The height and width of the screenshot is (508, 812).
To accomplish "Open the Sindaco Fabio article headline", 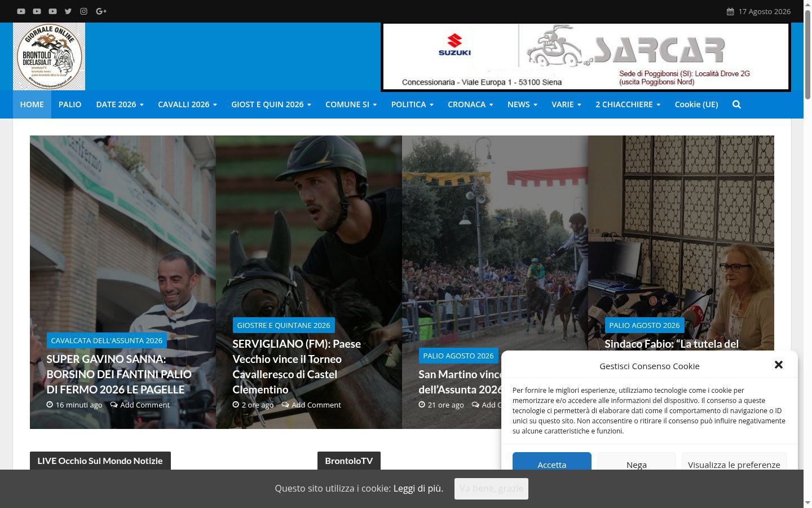I will (x=672, y=344).
